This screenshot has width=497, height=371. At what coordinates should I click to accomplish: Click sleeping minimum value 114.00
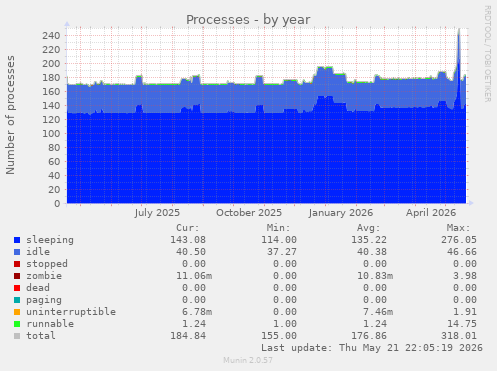(279, 240)
